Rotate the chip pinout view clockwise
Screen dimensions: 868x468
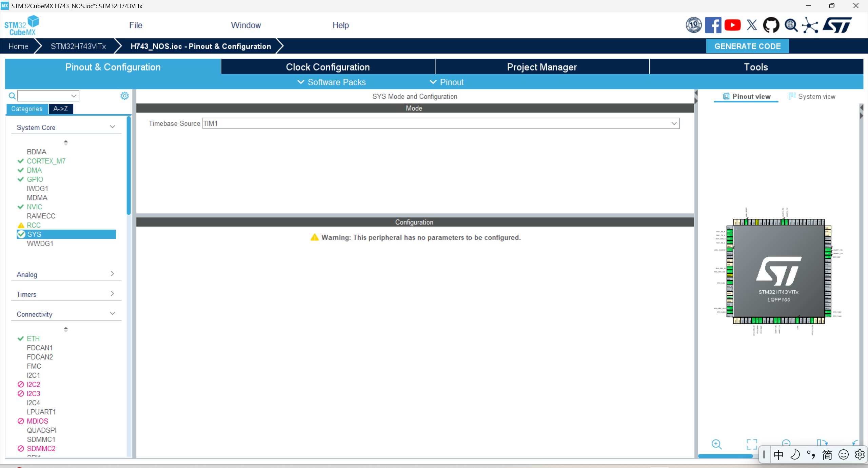[822, 443]
